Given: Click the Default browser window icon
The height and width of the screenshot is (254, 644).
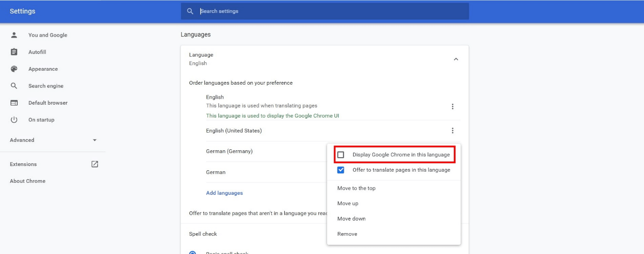Looking at the screenshot, I should pos(14,103).
